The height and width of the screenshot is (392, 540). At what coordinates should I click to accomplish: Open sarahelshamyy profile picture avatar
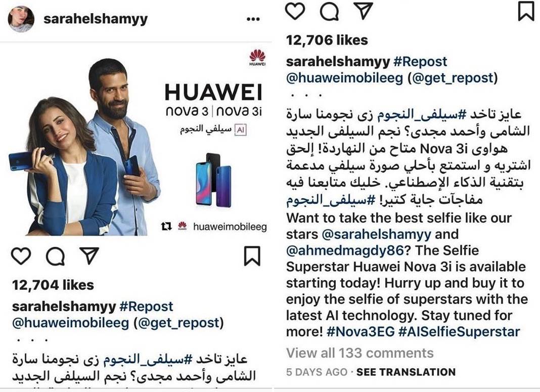[x=21, y=19]
